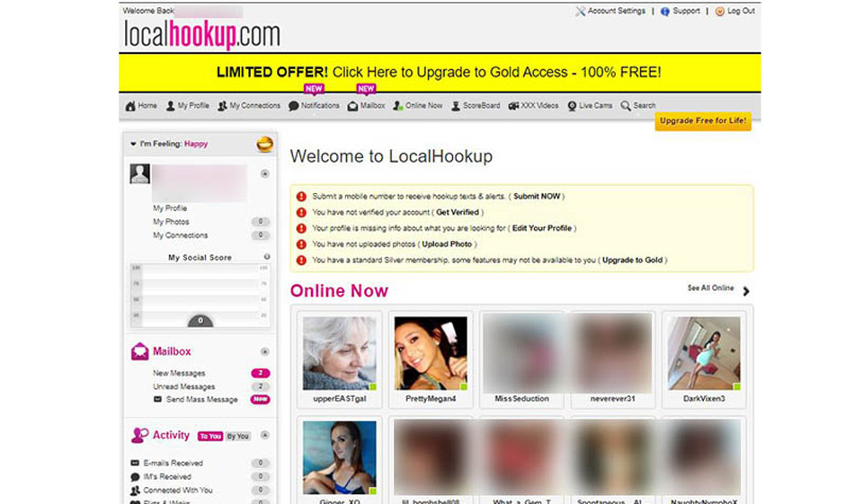863x504 pixels.
Task: Click the Upgrade to Gold link
Action: point(632,261)
